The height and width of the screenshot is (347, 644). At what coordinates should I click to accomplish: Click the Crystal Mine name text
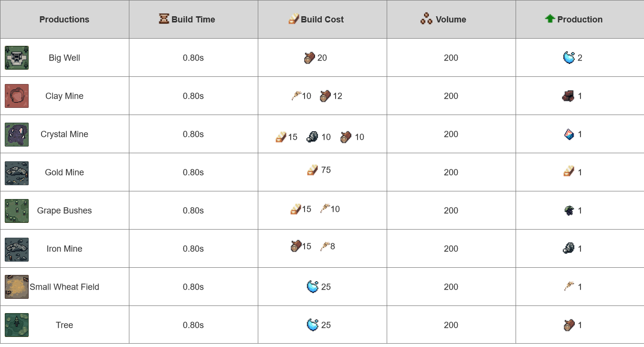pos(64,134)
